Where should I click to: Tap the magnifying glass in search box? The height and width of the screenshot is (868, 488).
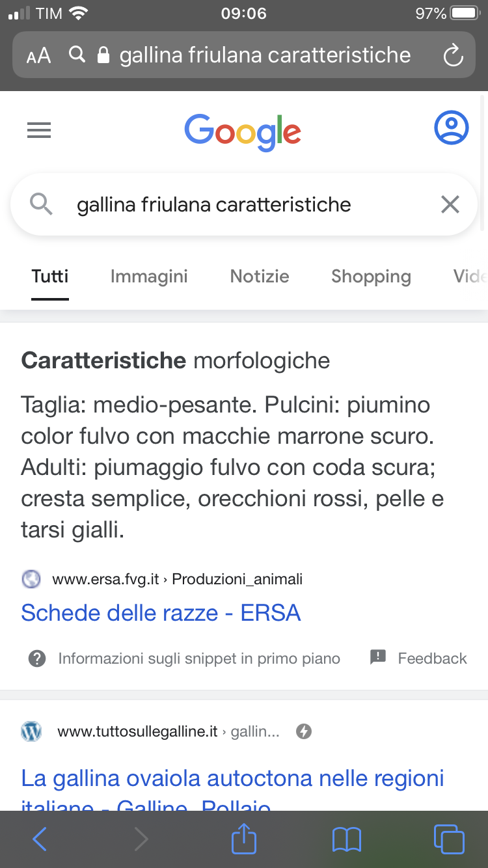click(x=41, y=204)
